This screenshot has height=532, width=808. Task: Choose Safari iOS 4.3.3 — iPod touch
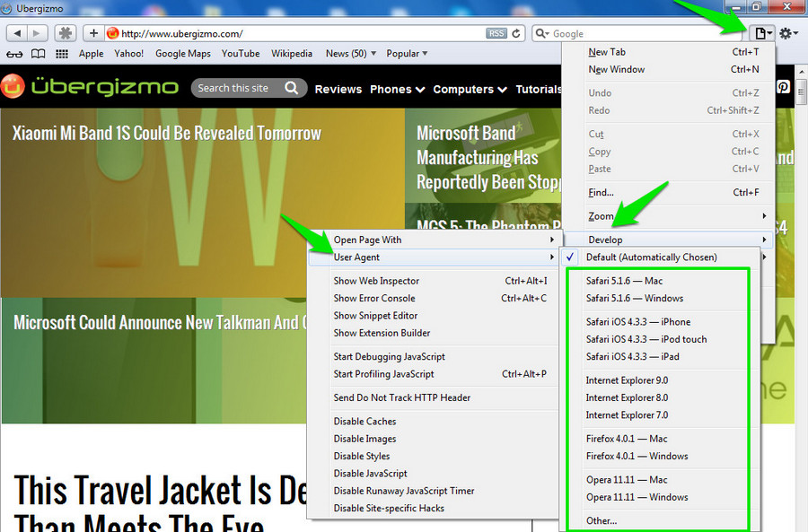point(660,339)
